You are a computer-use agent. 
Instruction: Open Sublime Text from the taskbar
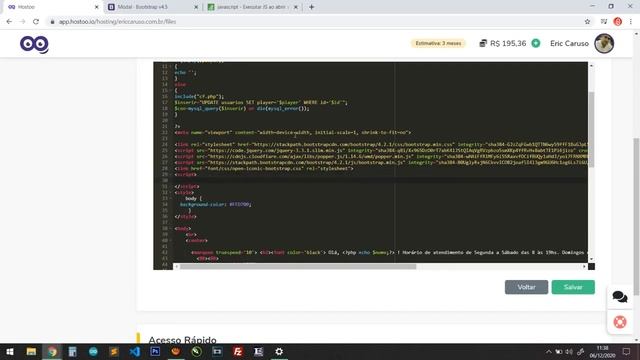[x=114, y=351]
